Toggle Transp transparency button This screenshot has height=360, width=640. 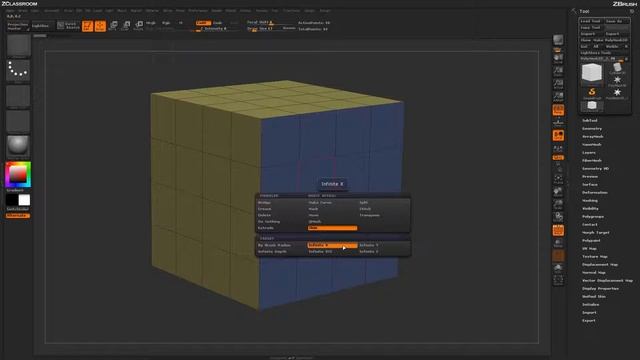pos(558,243)
